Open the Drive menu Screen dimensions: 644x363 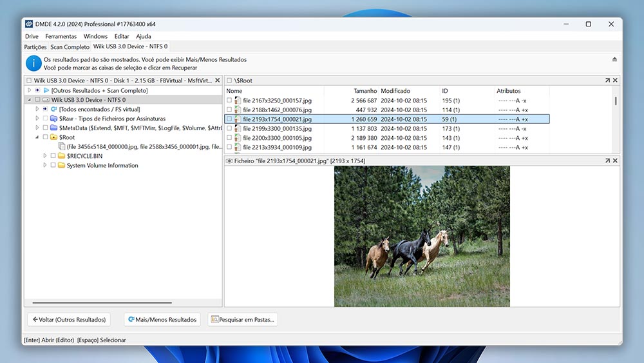point(32,36)
